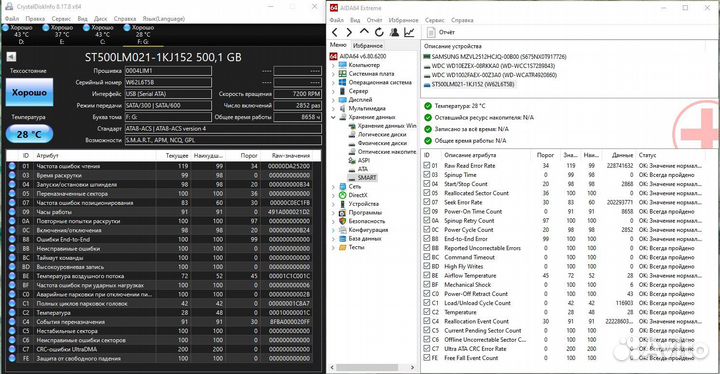720x374 pixels.
Task: Select the SAMSUNG MZVL2512HCJQ device entry
Action: coord(495,57)
